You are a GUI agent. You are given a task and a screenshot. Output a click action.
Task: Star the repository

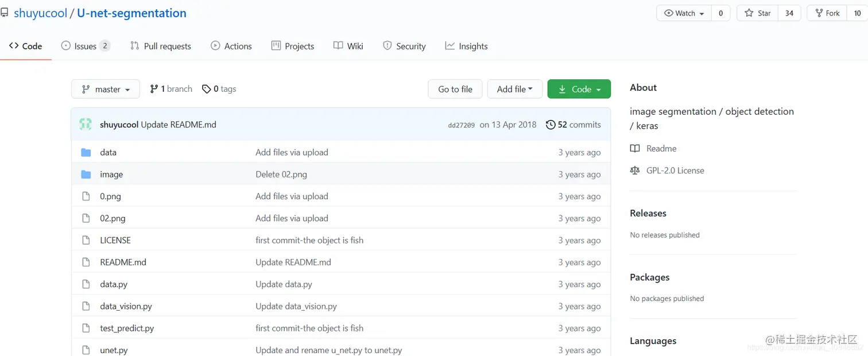pyautogui.click(x=758, y=13)
